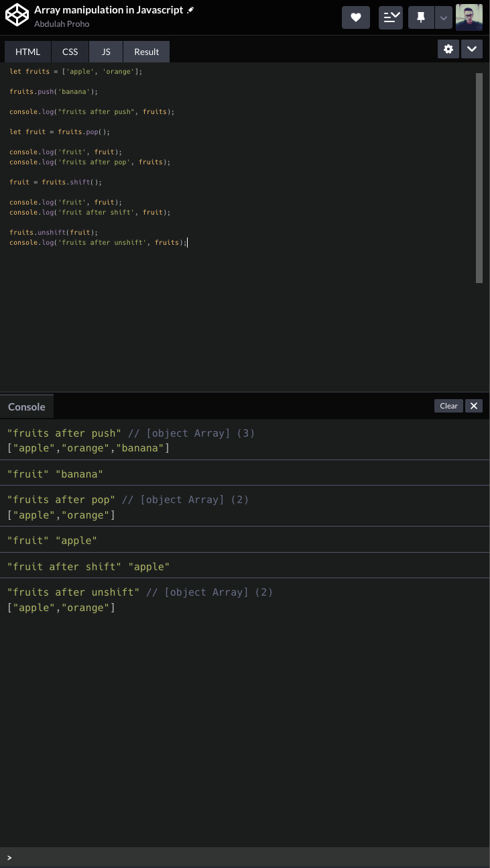Image resolution: width=490 pixels, height=868 pixels.
Task: Click console output "fruit" "apple" entry
Action: pyautogui.click(x=245, y=540)
